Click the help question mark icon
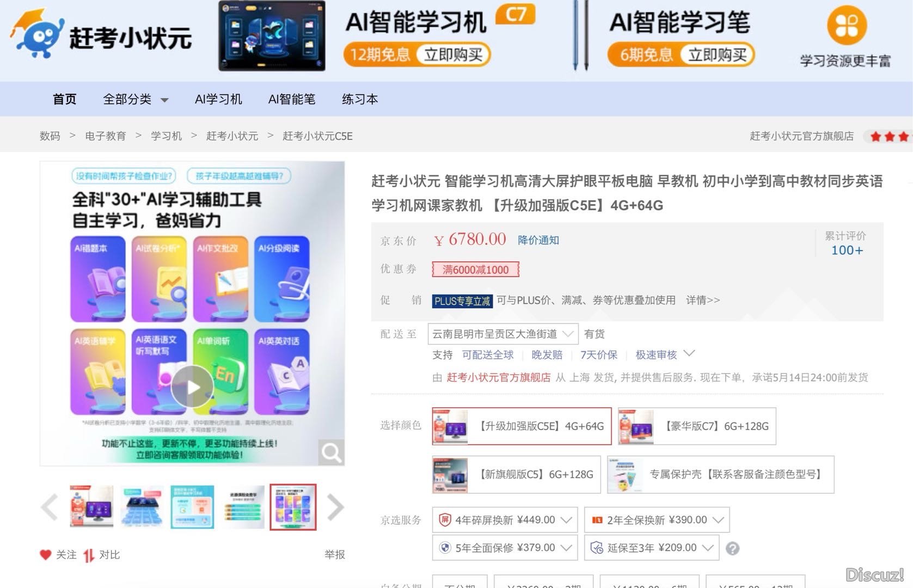This screenshot has height=588, width=913. pos(733,548)
